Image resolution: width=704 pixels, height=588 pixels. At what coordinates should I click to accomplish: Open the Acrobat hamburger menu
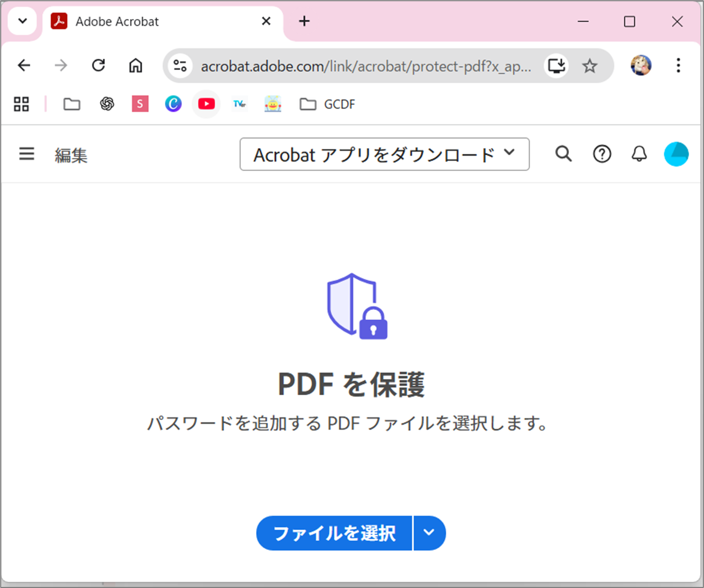click(27, 154)
